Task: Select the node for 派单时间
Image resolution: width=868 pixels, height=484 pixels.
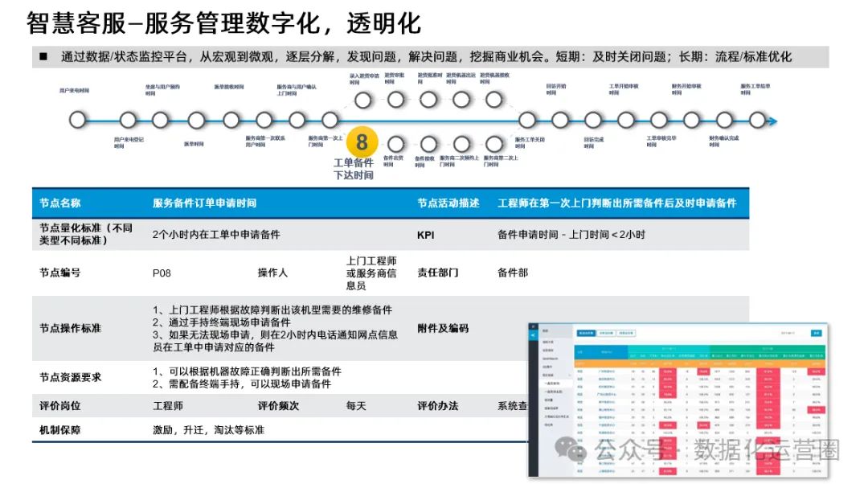Action: click(x=196, y=120)
